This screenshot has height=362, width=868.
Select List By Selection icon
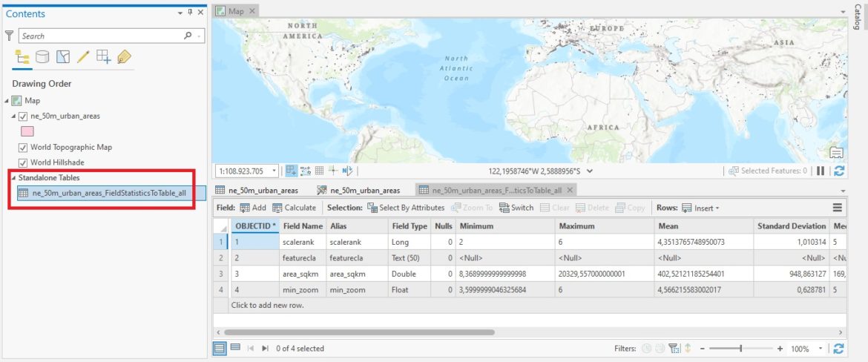[x=63, y=56]
